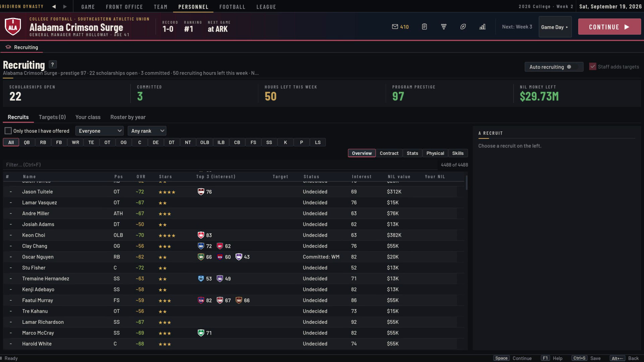Filter recruits by WR position

tap(75, 142)
